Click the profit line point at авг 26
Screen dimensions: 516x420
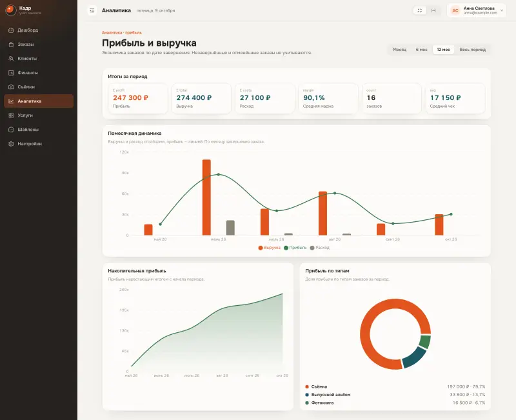[335, 193]
